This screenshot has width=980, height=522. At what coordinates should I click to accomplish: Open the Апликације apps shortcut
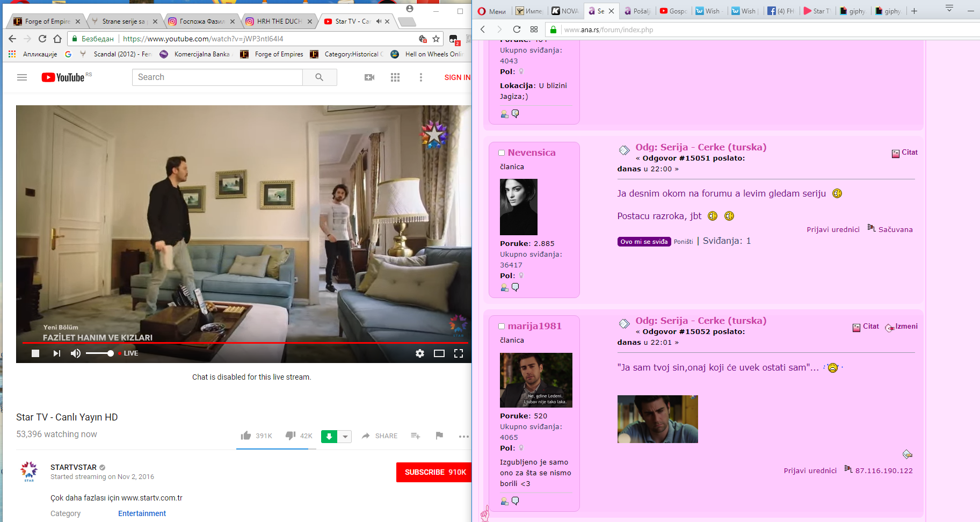[x=33, y=54]
